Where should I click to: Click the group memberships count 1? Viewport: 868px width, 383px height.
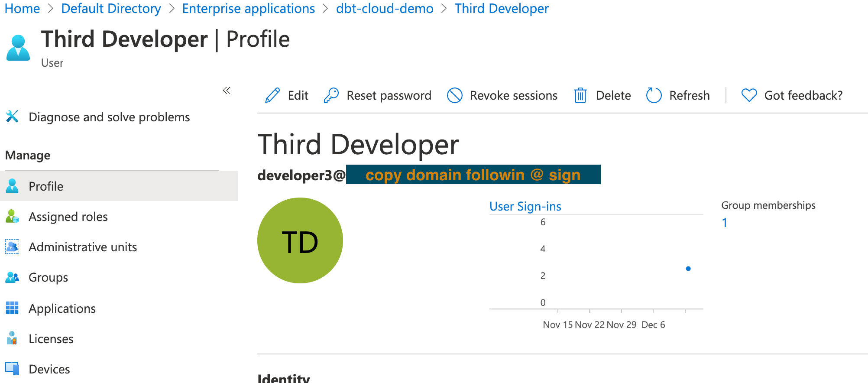(x=724, y=223)
